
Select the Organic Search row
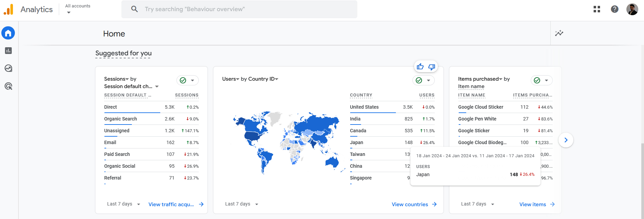151,119
